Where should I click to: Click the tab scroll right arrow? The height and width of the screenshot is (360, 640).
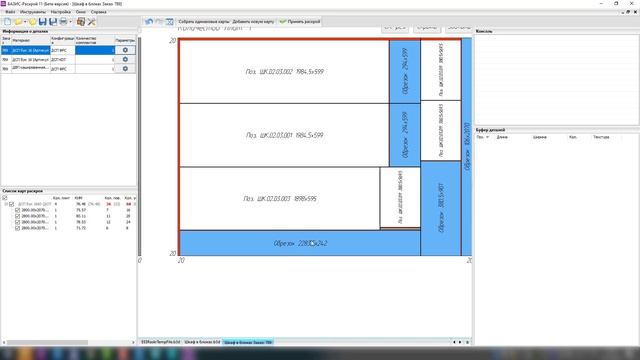coord(460,342)
